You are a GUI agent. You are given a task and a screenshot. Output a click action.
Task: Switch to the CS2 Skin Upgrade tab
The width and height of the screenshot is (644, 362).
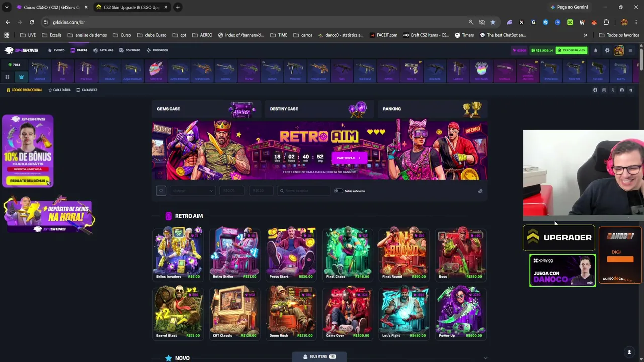click(x=132, y=7)
